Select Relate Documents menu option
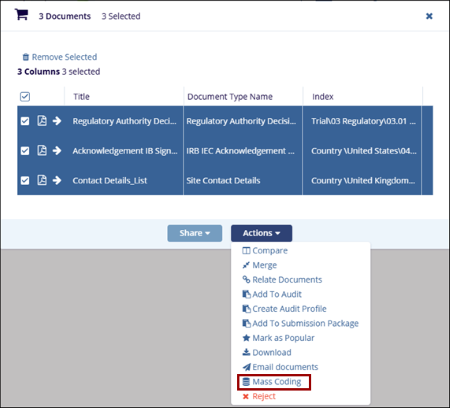 coord(282,280)
